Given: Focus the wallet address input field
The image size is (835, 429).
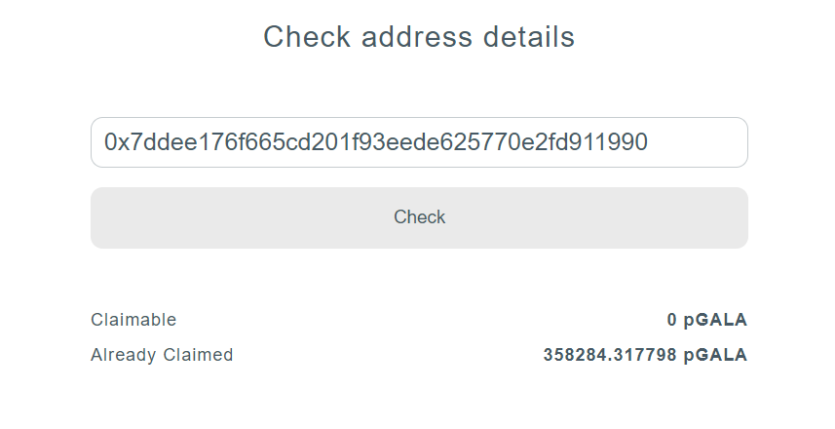Looking at the screenshot, I should pyautogui.click(x=419, y=143).
